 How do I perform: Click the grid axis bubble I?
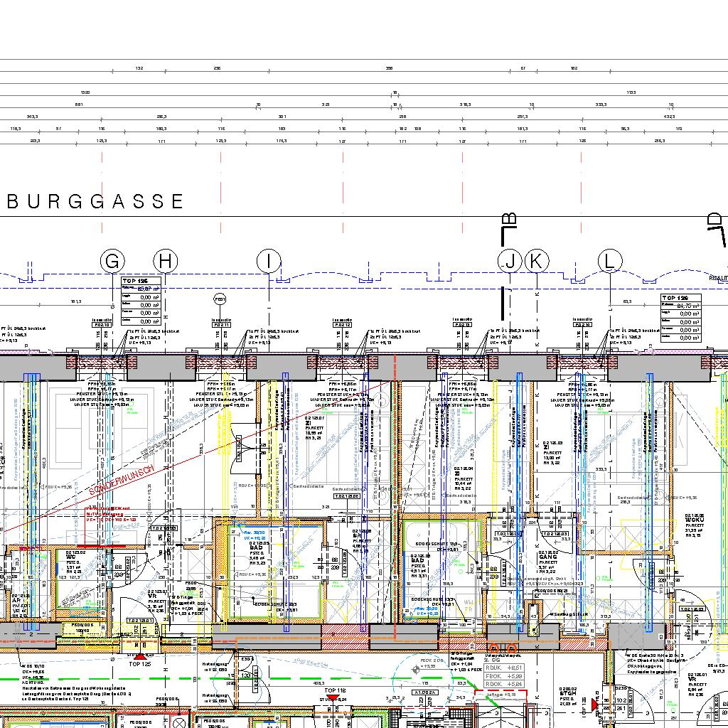[269, 262]
